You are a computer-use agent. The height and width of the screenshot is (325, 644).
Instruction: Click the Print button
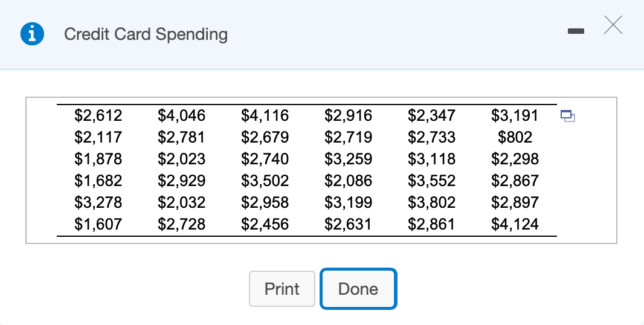282,289
